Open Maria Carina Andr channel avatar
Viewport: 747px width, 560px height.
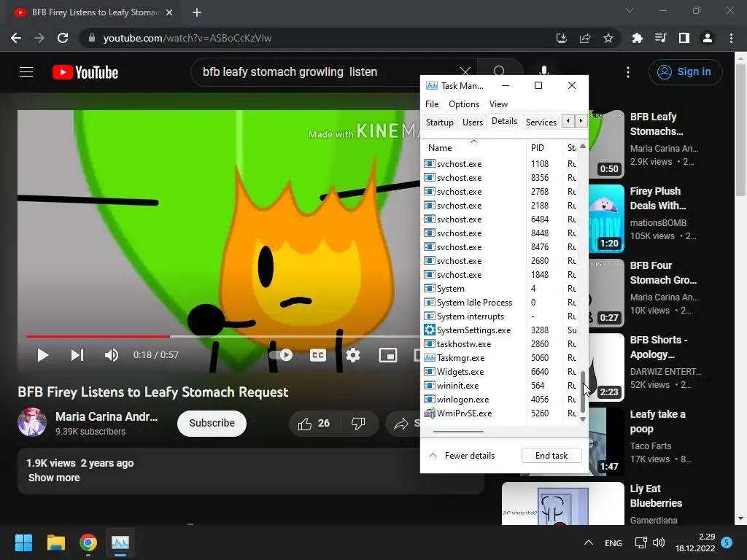(32, 422)
